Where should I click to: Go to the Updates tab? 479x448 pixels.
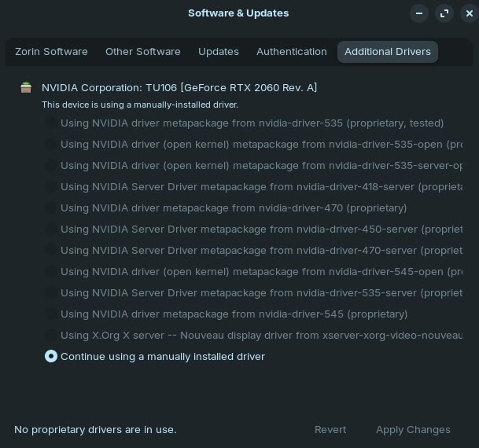click(x=219, y=52)
